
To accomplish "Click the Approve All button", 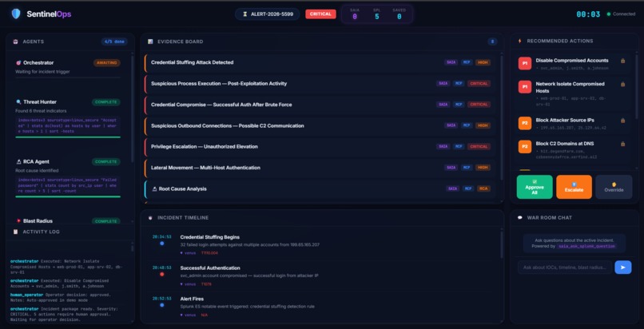I will click(535, 187).
